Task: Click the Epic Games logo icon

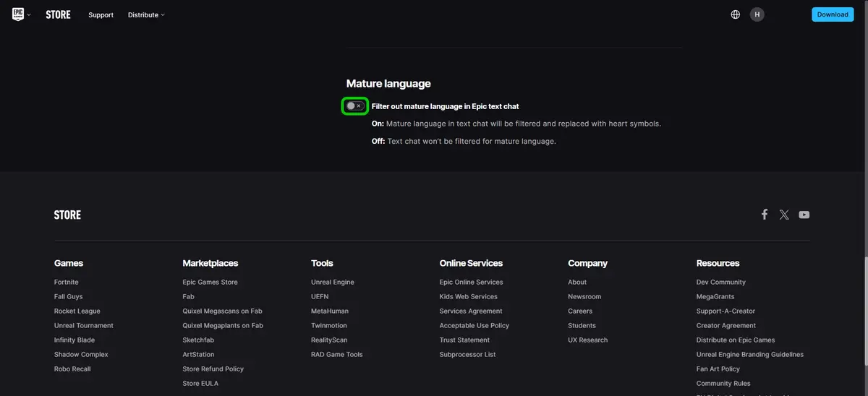Action: point(18,14)
